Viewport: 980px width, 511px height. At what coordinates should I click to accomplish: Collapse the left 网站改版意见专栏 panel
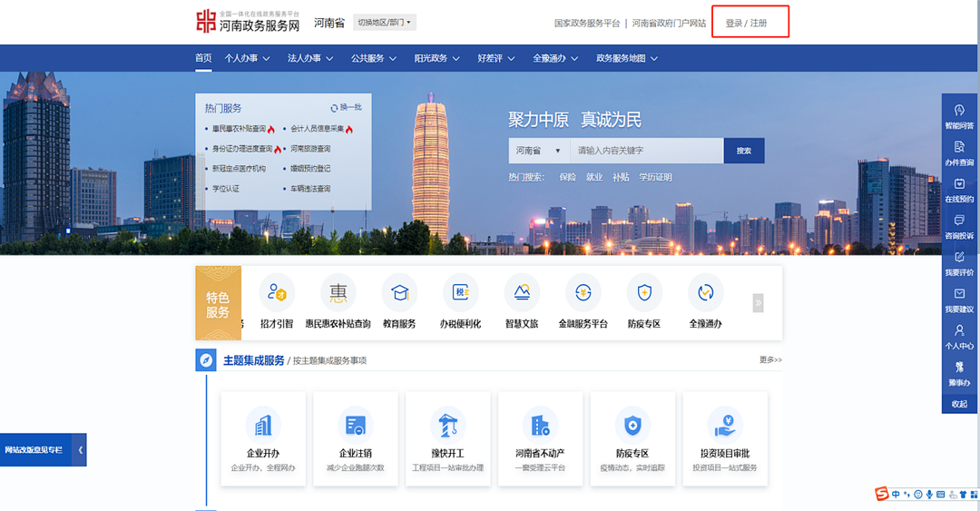[81, 450]
